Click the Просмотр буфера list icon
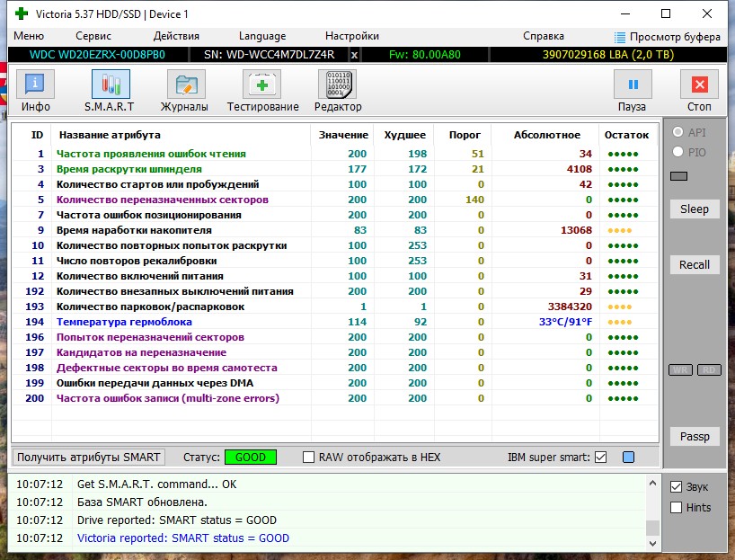 click(x=620, y=37)
